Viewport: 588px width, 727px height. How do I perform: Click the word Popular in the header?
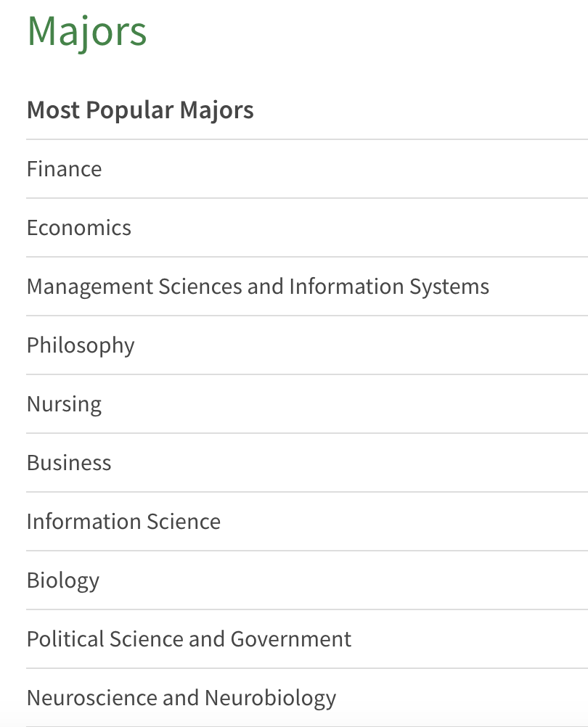click(x=130, y=110)
